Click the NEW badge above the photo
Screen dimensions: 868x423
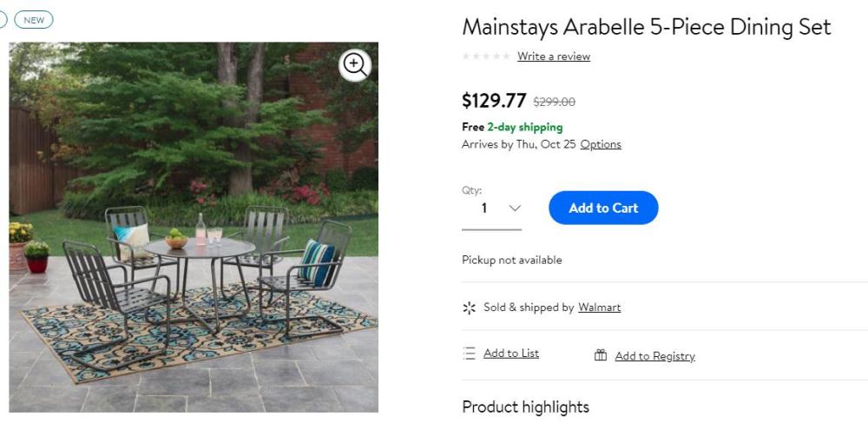click(x=34, y=20)
